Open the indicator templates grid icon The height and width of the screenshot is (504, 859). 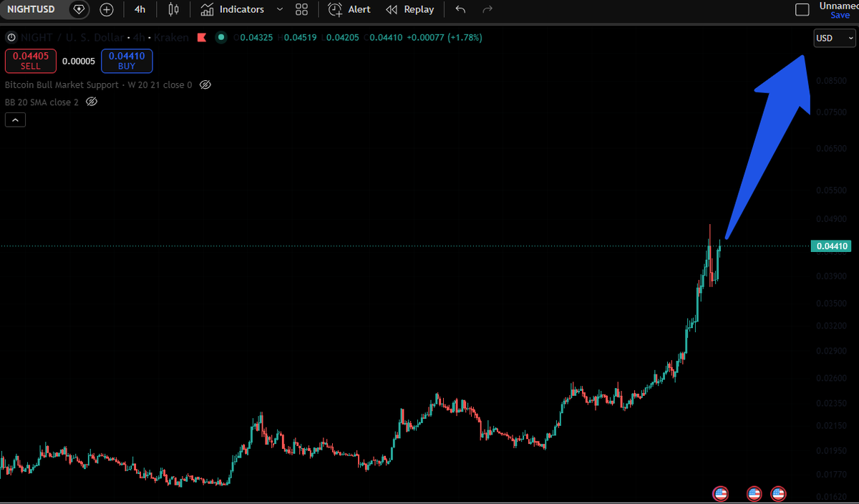[301, 9]
